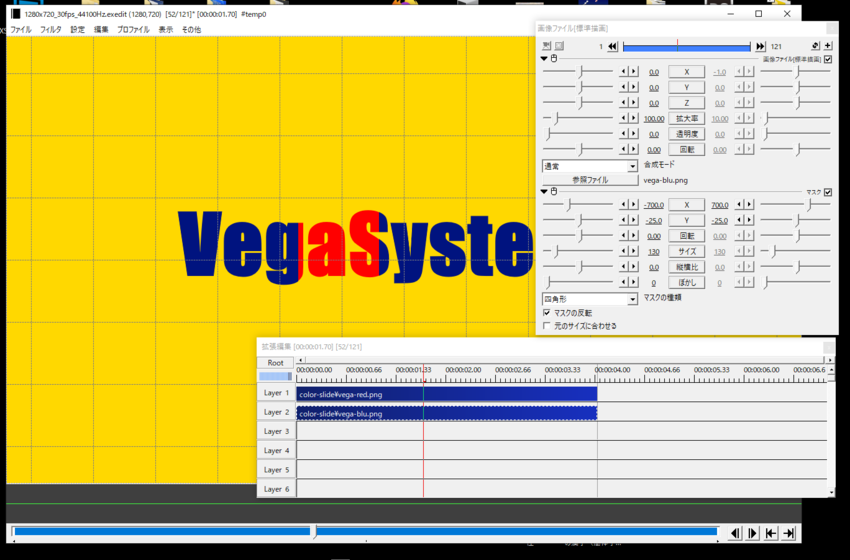The width and height of the screenshot is (850, 560).
Task: Click the grayed clipping icon in settings dialog
Action: point(559,46)
